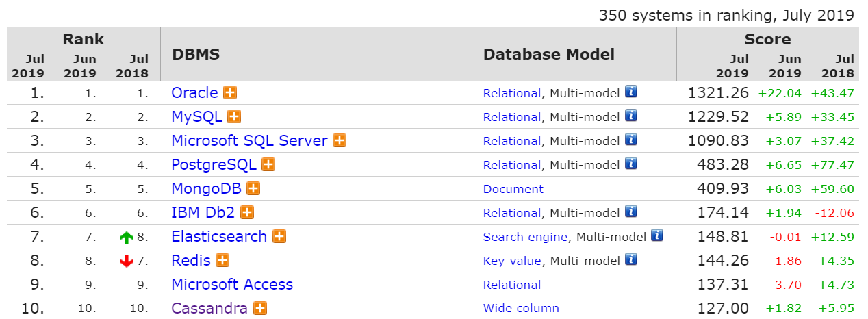868x319 pixels.
Task: Click the info icon in the Oracle row
Action: [x=631, y=92]
